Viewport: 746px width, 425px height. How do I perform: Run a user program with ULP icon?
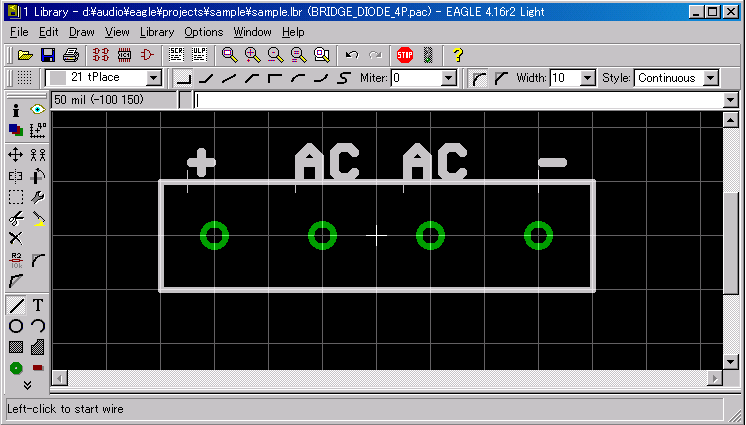[199, 55]
